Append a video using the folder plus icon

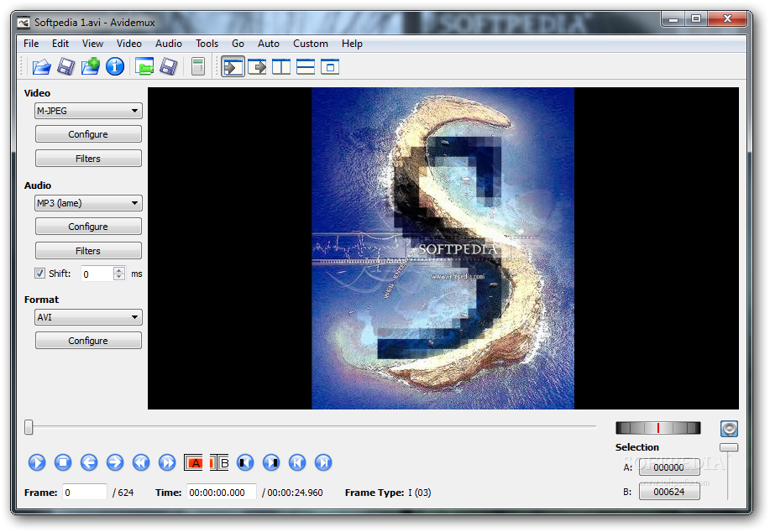pos(91,66)
